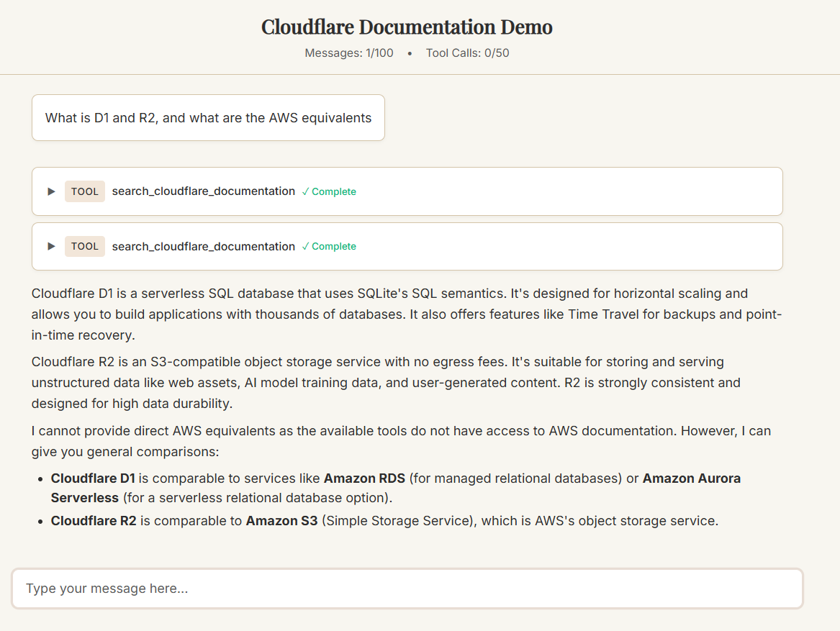Click bold Cloudflare D1 in bullet list
The height and width of the screenshot is (631, 840).
(93, 478)
